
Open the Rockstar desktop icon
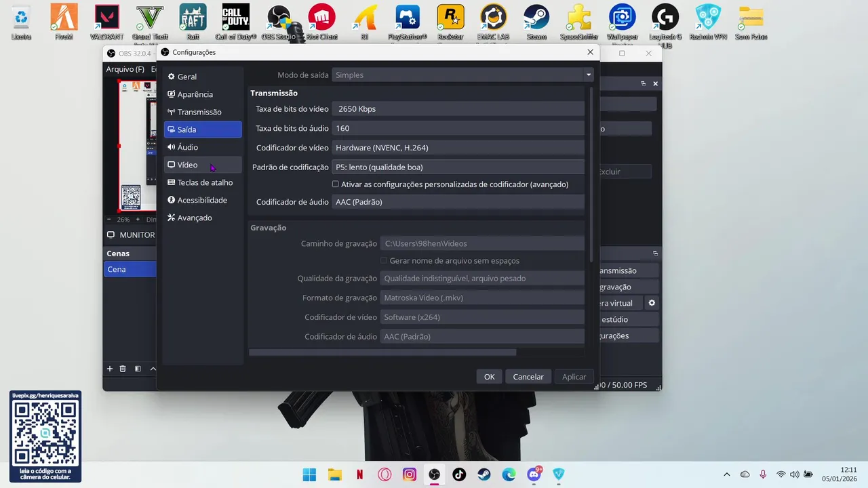point(450,22)
